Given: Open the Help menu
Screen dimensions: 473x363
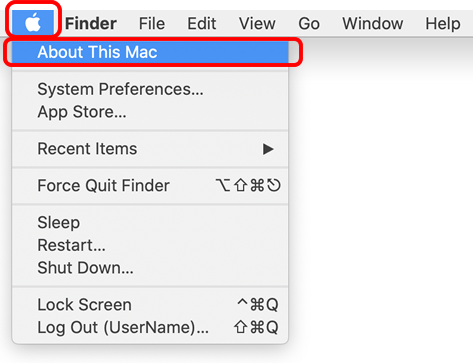Looking at the screenshot, I should (443, 23).
